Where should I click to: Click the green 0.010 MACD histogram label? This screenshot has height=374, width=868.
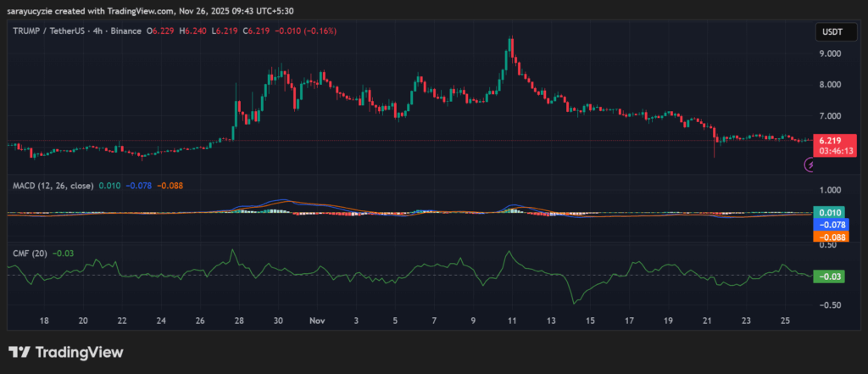(828, 212)
